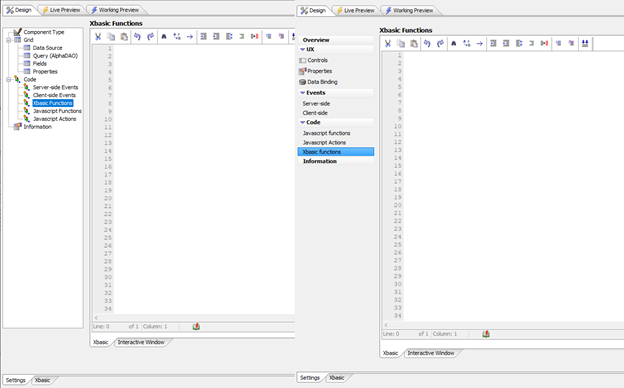Open Find and Replace in the Grid editor toolbar

(x=177, y=37)
